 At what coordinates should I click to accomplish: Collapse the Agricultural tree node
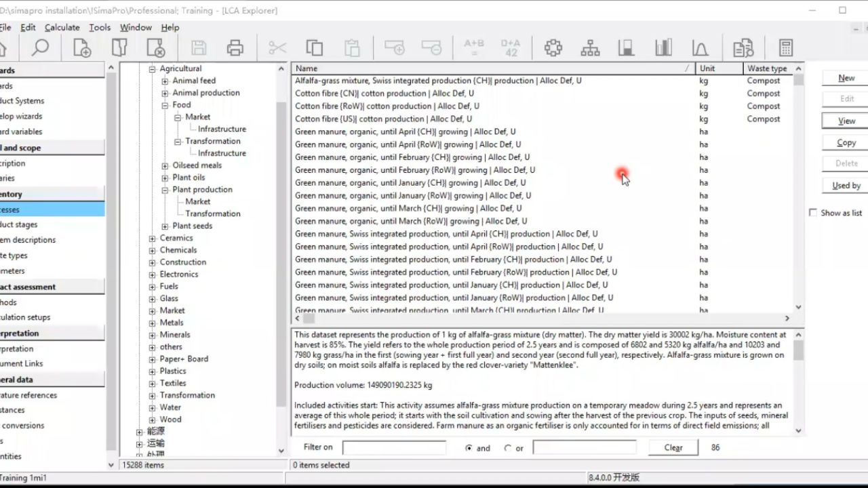pos(152,68)
